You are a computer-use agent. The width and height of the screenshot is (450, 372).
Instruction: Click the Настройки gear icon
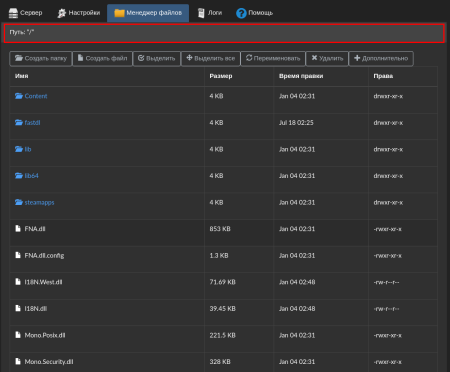click(x=62, y=13)
